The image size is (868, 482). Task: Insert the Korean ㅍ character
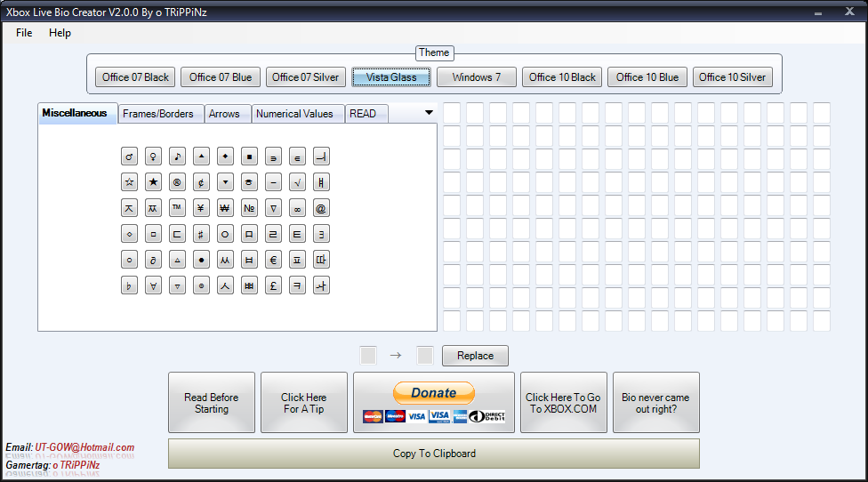pos(297,260)
